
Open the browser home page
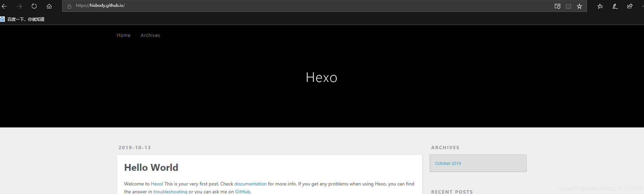(49, 6)
